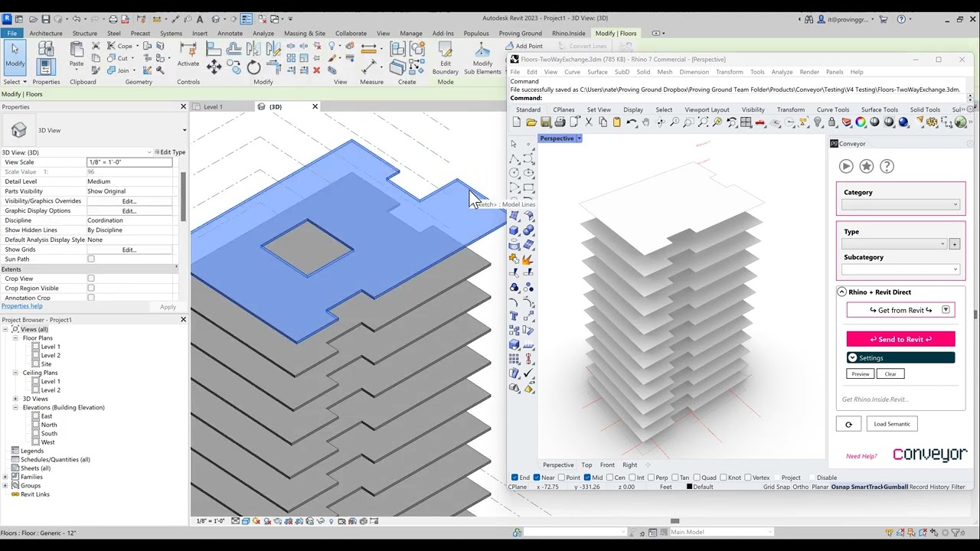Image resolution: width=980 pixels, height=551 pixels.
Task: Open Get from Revit dropdown arrow
Action: pos(946,310)
